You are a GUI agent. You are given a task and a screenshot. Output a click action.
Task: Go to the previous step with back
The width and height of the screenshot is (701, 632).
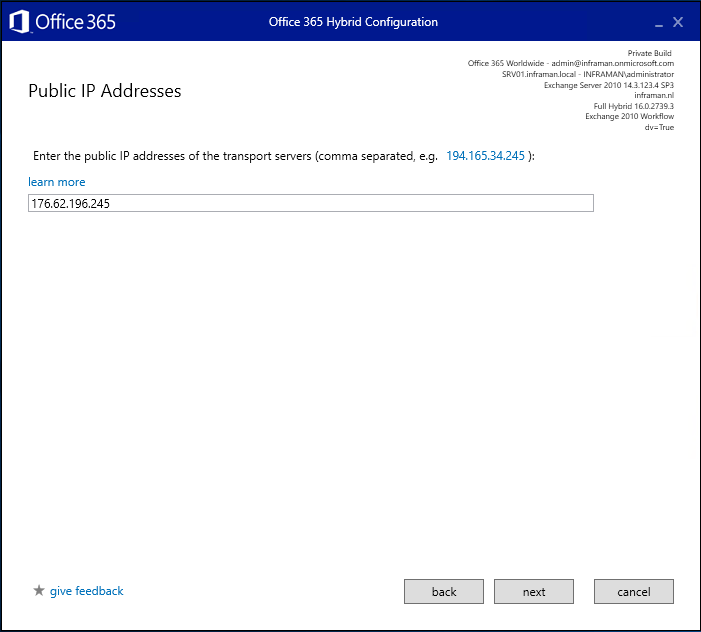coord(444,592)
